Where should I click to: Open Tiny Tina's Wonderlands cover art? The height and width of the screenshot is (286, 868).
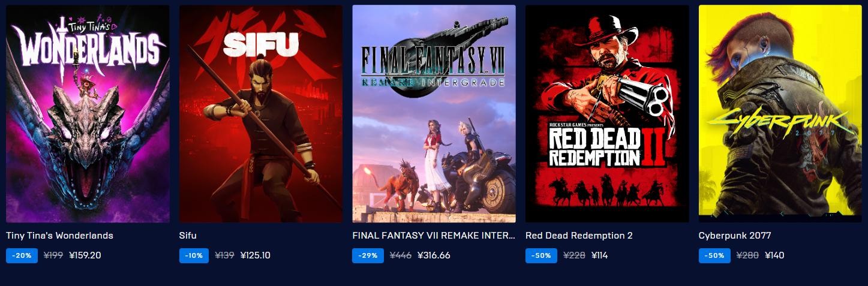(x=88, y=114)
